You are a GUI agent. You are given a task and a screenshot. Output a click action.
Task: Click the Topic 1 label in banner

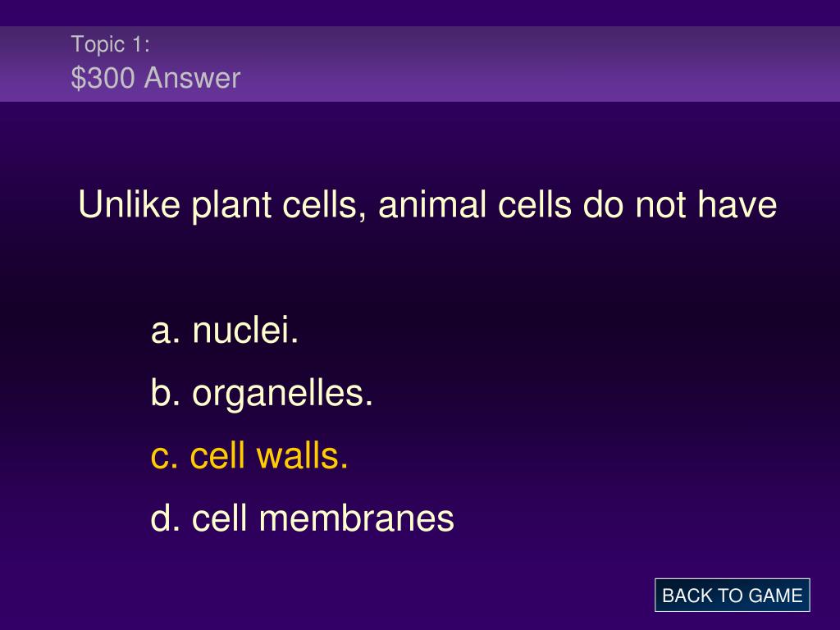(111, 44)
